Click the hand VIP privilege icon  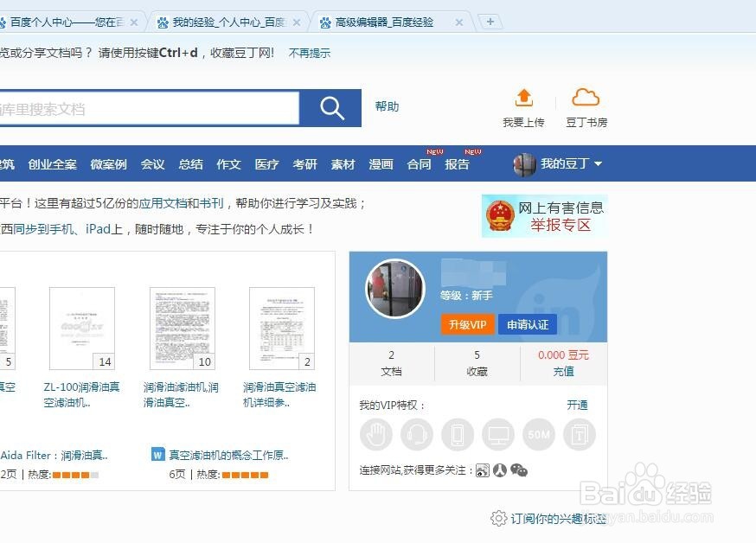(x=376, y=435)
